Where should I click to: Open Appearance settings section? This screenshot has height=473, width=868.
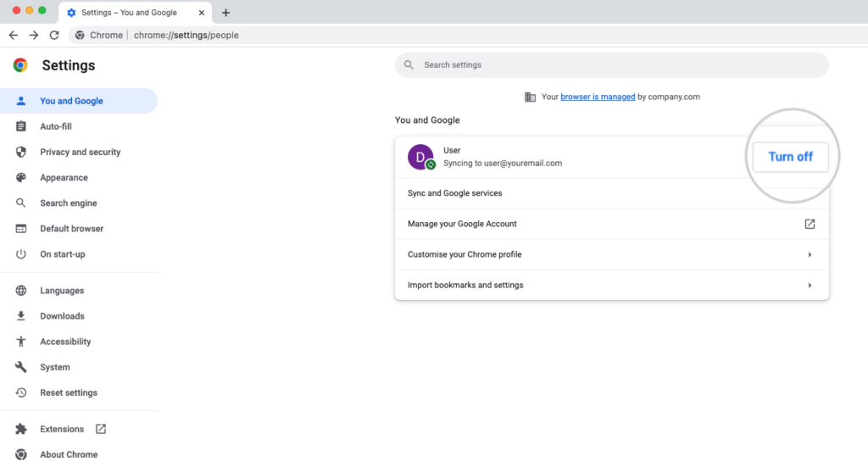(79, 177)
